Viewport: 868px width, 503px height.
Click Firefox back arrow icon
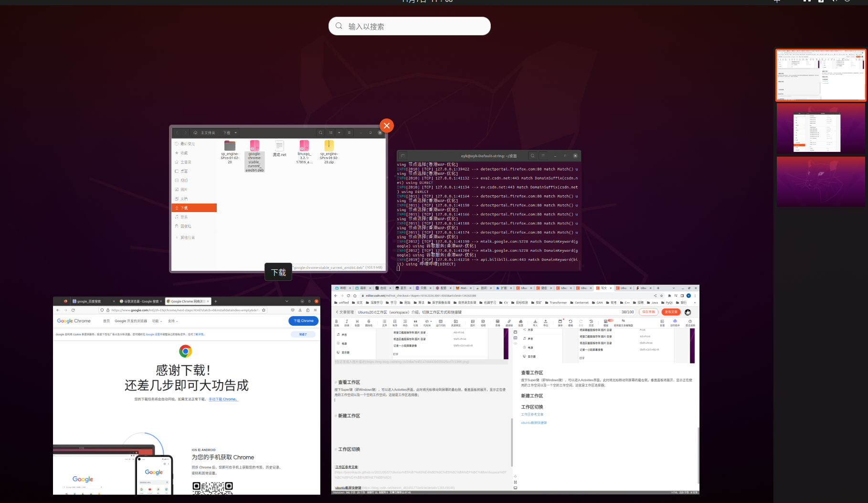58,310
